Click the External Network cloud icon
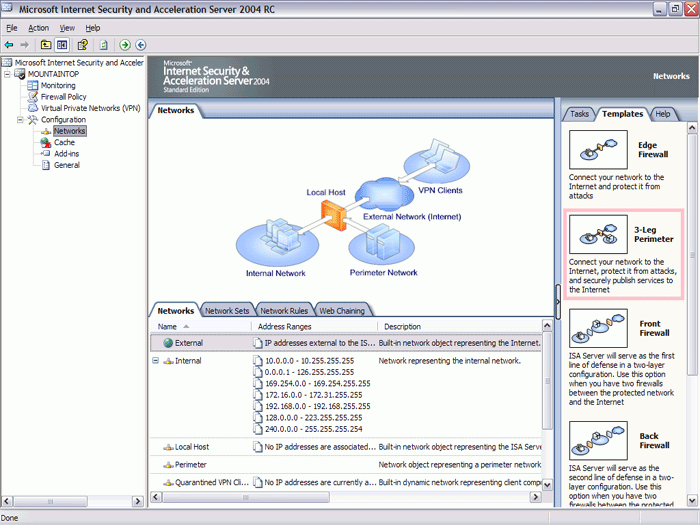Viewport: 700px width, 525px height. click(x=386, y=195)
